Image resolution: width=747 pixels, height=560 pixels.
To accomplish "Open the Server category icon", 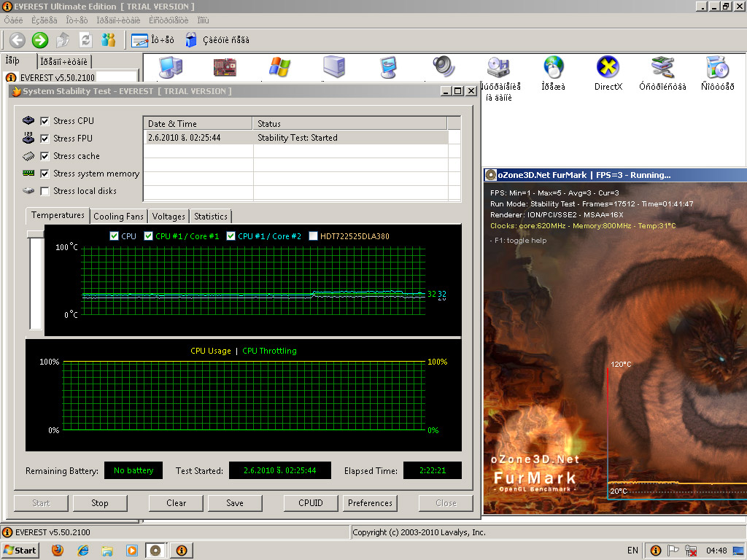I will [334, 66].
